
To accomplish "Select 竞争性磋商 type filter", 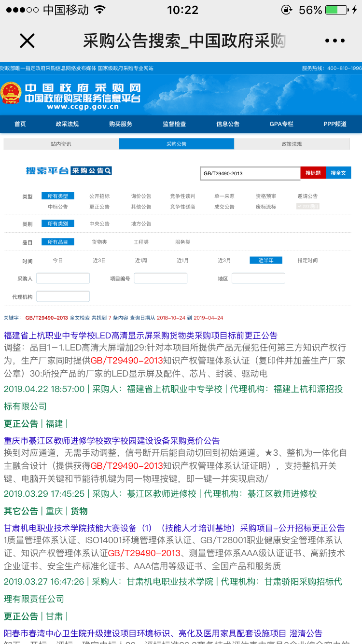I will pos(182,207).
